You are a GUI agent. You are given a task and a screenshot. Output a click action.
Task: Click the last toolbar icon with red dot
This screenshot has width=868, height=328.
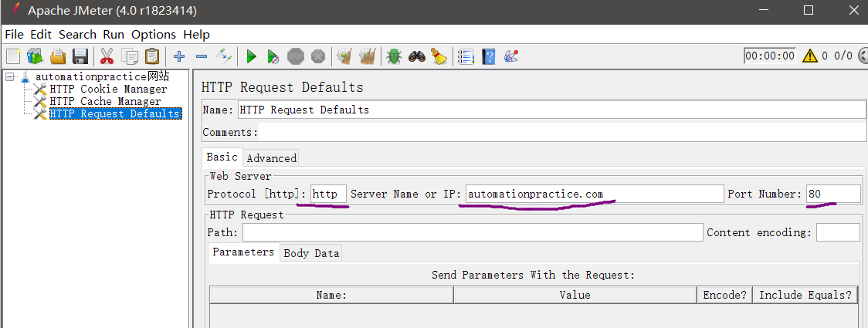click(x=510, y=56)
